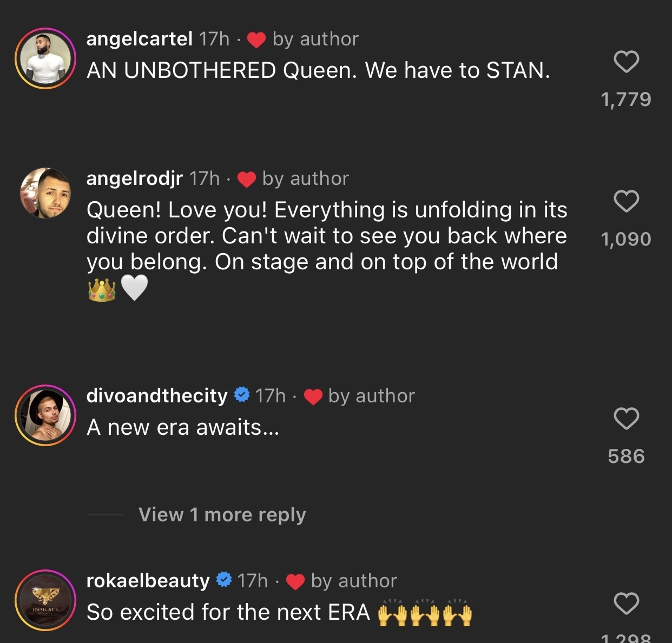Click red author-like heart on rokaelbeauty's comment
This screenshot has height=643, width=672.
[x=295, y=582]
